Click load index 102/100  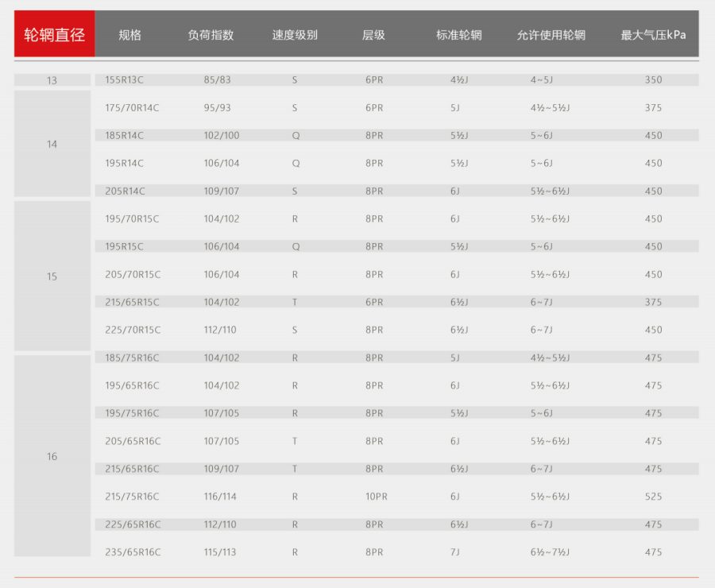click(x=221, y=136)
